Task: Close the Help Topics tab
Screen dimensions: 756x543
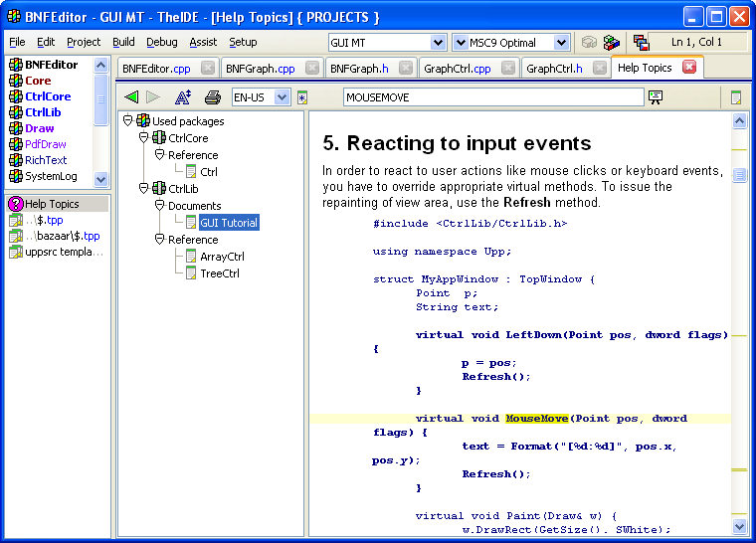Action: click(x=689, y=68)
